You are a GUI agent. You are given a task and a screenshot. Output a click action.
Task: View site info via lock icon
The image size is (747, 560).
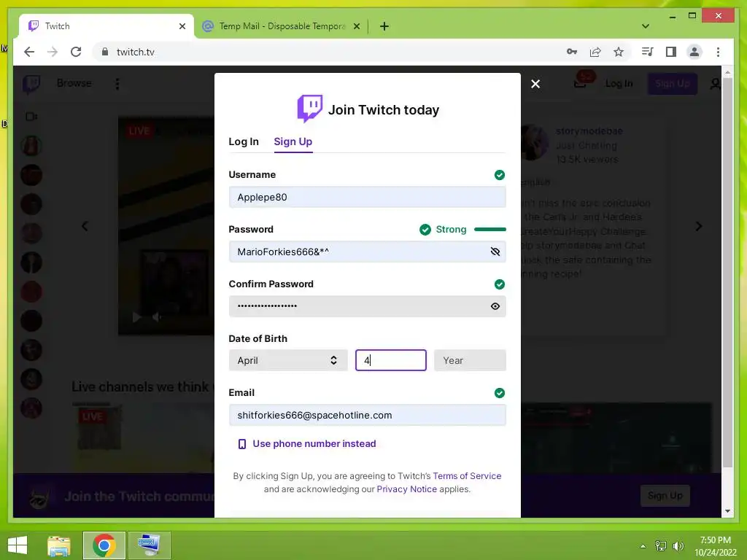coord(105,52)
